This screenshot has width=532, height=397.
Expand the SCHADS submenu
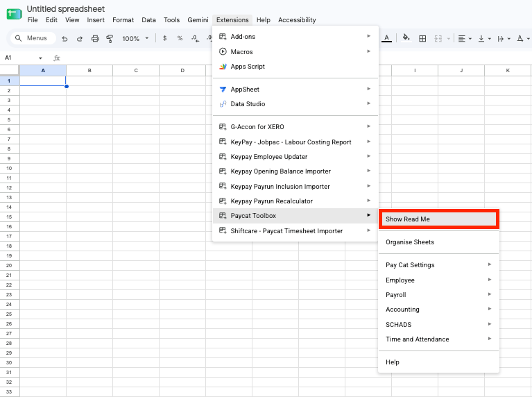(x=438, y=325)
